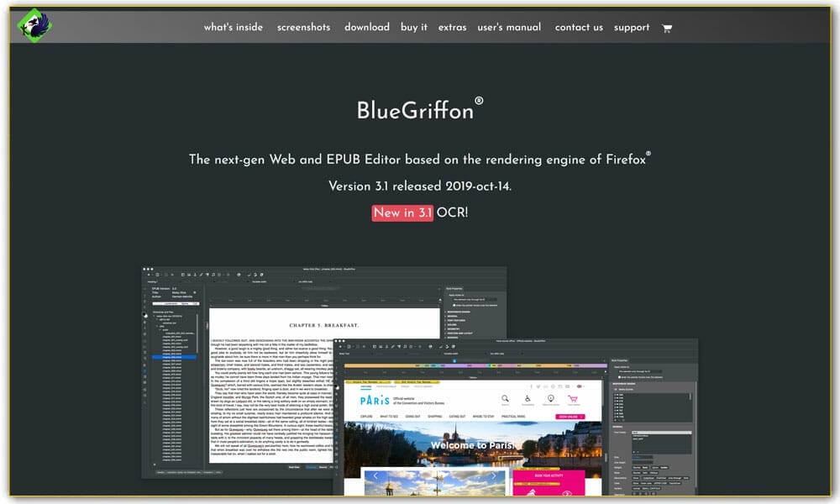
Task: Click the search magnifier icon on the Paris webpage
Action: click(505, 398)
